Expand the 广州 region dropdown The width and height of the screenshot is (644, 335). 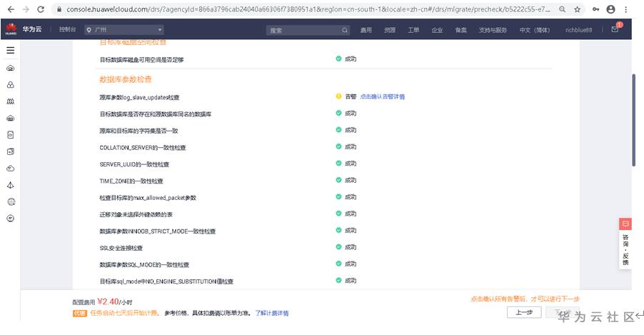point(124,29)
